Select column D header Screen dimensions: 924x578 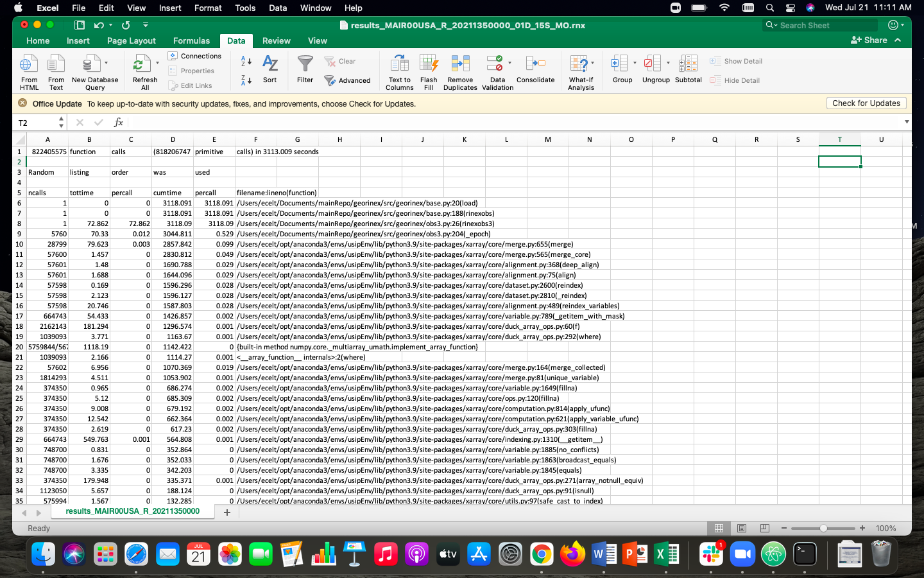173,139
